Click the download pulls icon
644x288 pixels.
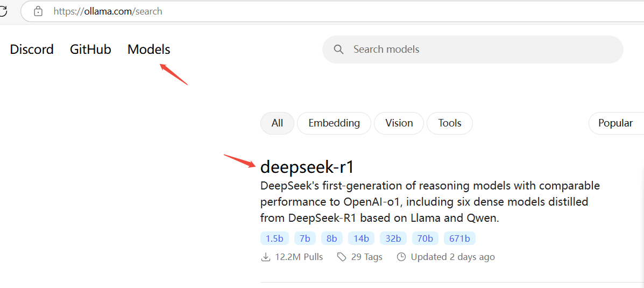pos(266,257)
